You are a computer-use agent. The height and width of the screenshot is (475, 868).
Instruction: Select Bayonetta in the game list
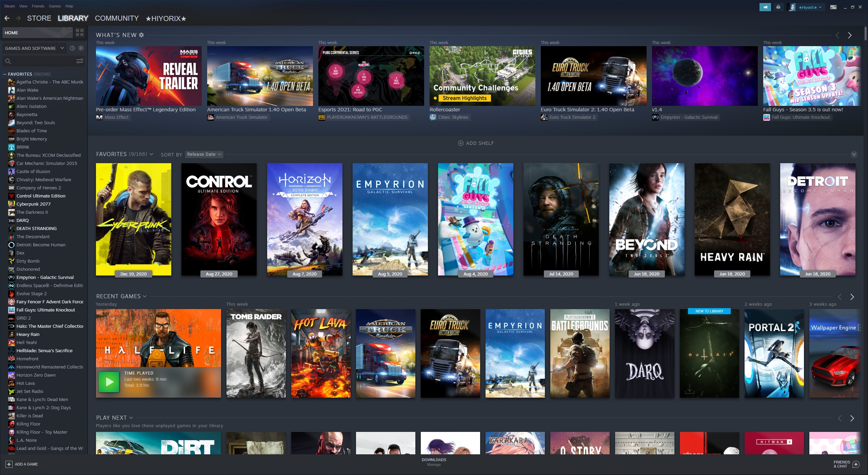(x=27, y=114)
